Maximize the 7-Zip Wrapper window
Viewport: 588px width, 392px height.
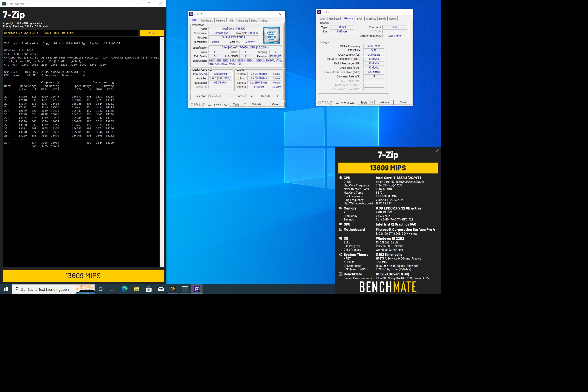pyautogui.click(x=149, y=4)
